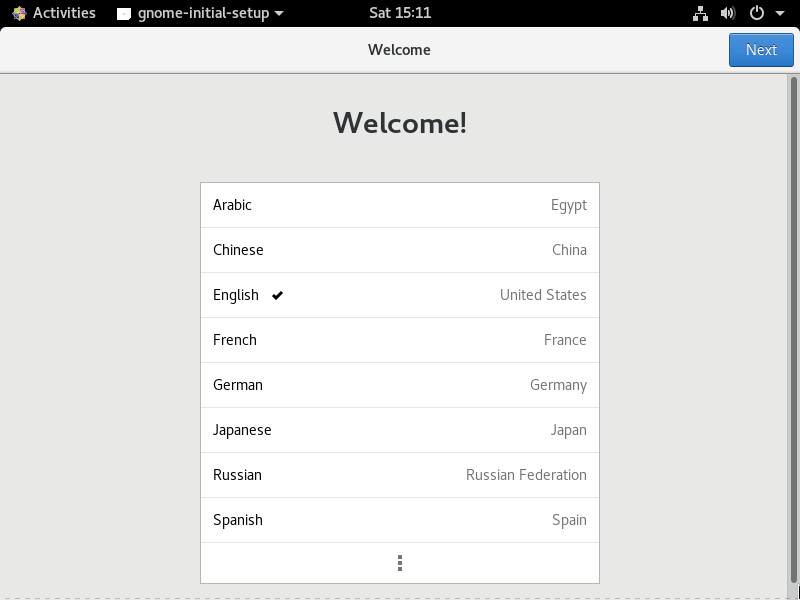Image resolution: width=800 pixels, height=600 pixels.
Task: Expand the system menu dropdown arrow
Action: [x=779, y=14]
